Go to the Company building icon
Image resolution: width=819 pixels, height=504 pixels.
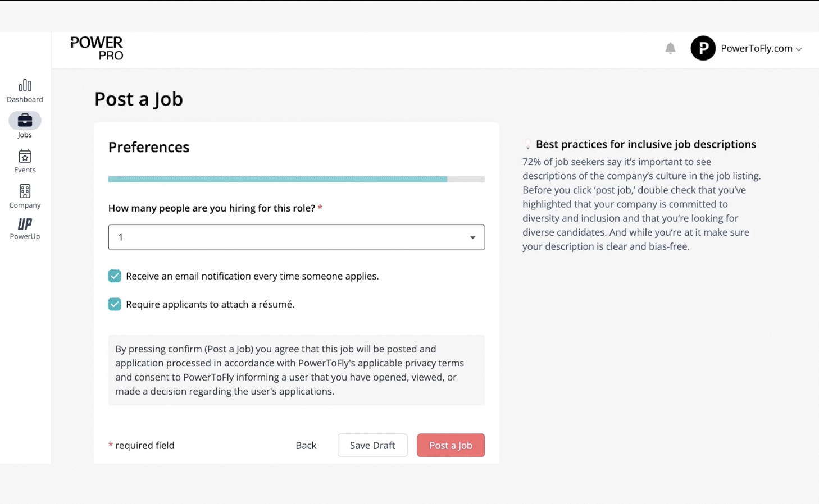[x=25, y=191]
